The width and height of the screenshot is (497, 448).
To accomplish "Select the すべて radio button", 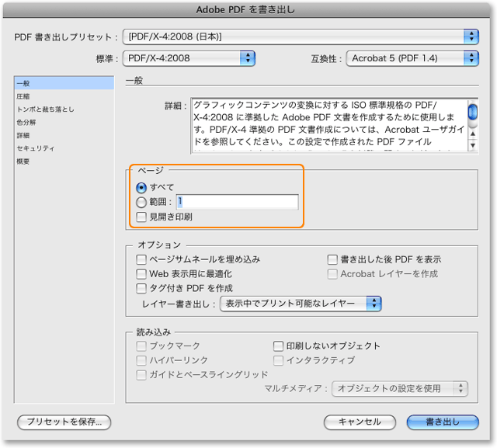I will [x=141, y=187].
